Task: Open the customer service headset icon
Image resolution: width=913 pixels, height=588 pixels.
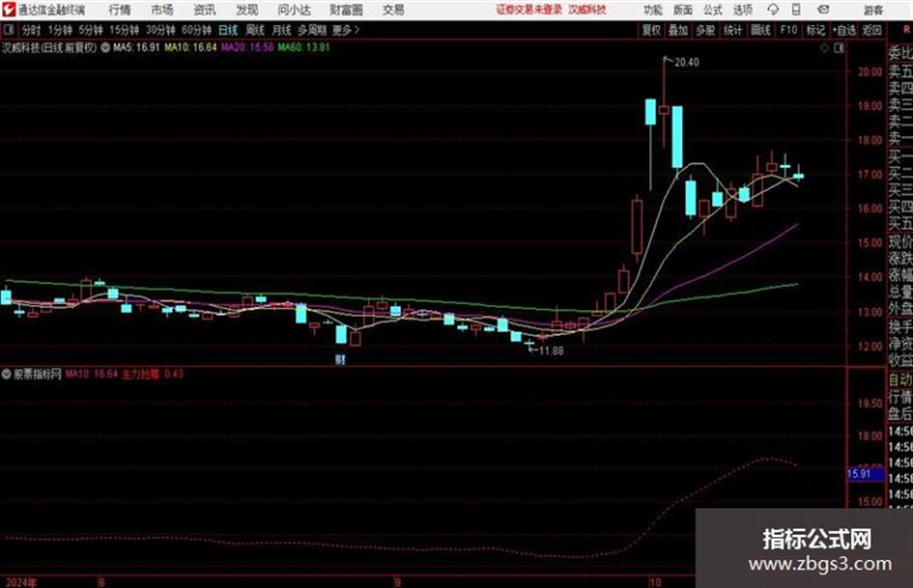Action: pyautogui.click(x=773, y=10)
